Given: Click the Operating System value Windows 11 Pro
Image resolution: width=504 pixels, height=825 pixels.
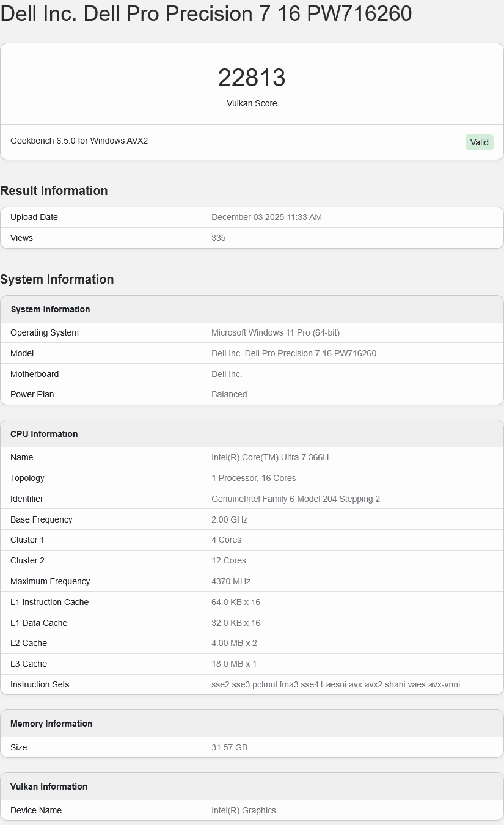Looking at the screenshot, I should [276, 333].
